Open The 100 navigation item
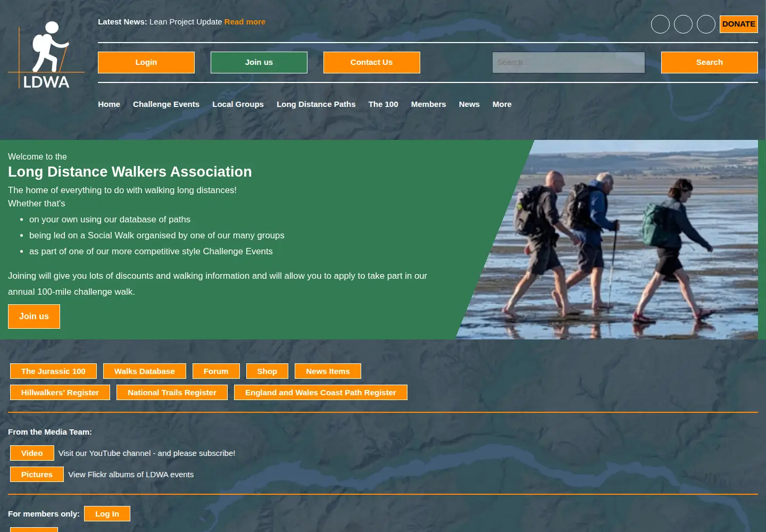 [383, 104]
